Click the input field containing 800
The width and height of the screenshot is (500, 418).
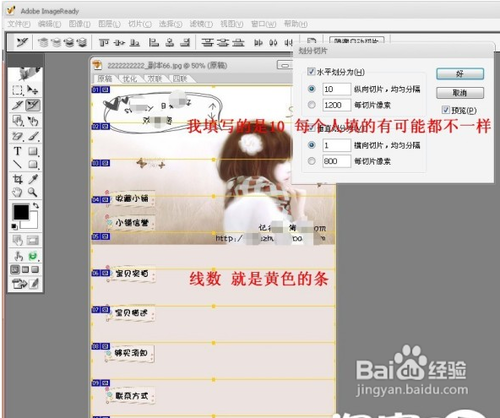(x=337, y=161)
